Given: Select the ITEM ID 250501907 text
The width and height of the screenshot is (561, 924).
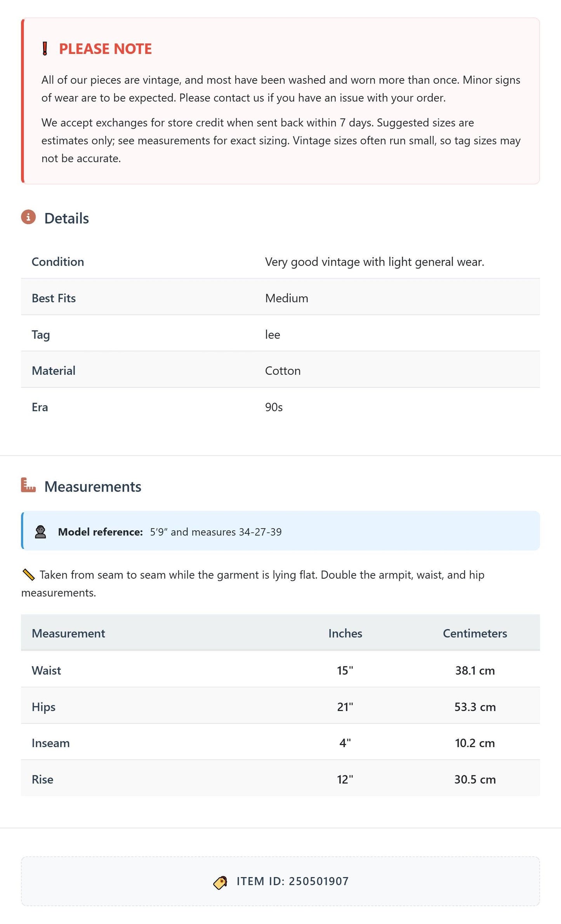Looking at the screenshot, I should point(292,881).
